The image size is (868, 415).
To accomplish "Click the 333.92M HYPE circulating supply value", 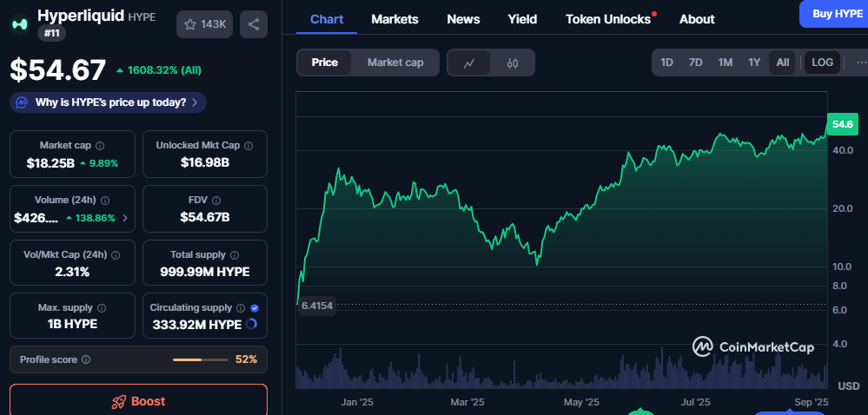I will pos(197,325).
